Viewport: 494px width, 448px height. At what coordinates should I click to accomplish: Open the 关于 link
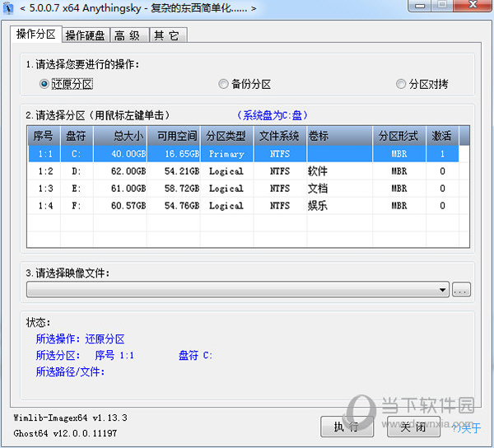[467, 428]
